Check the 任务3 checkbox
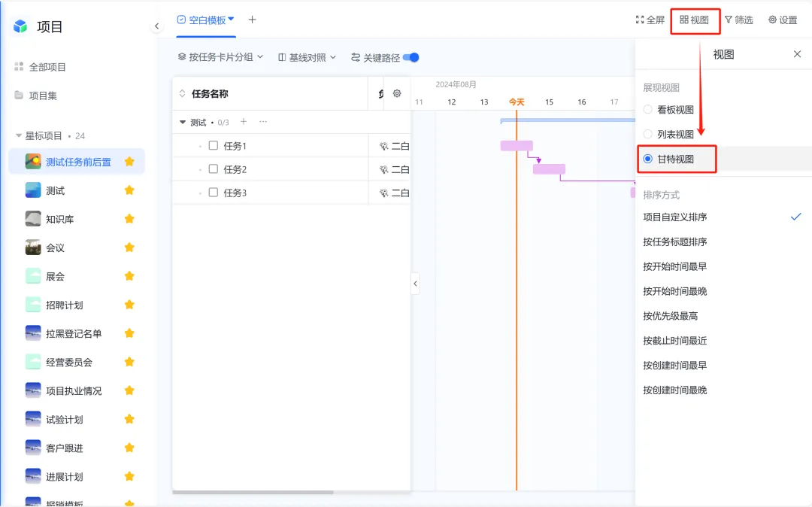This screenshot has width=812, height=507. click(214, 192)
